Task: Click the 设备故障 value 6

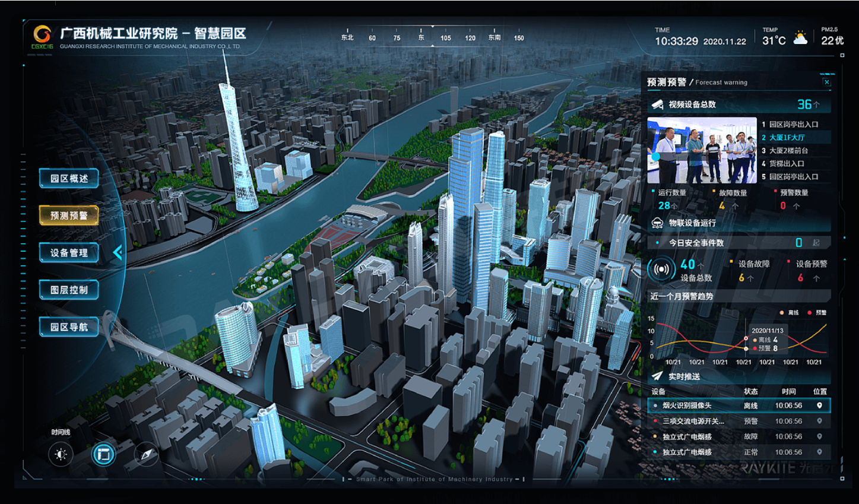Action: coord(741,278)
